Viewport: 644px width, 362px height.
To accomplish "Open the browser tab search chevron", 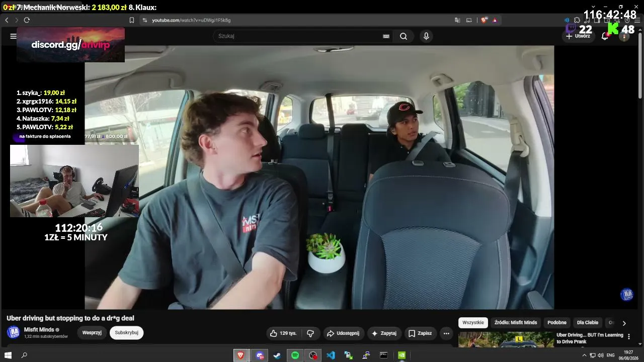I will (x=593, y=7).
